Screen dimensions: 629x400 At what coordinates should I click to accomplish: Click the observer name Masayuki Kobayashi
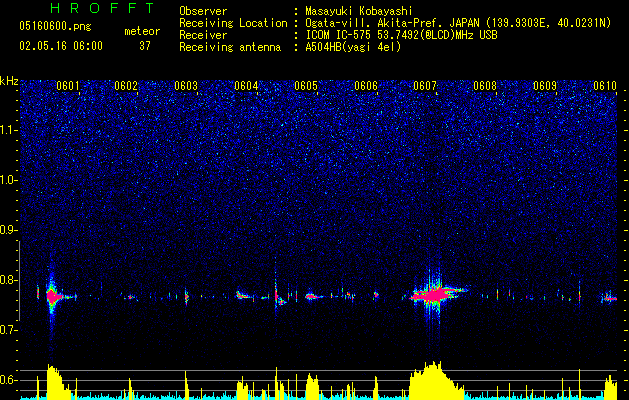[359, 11]
